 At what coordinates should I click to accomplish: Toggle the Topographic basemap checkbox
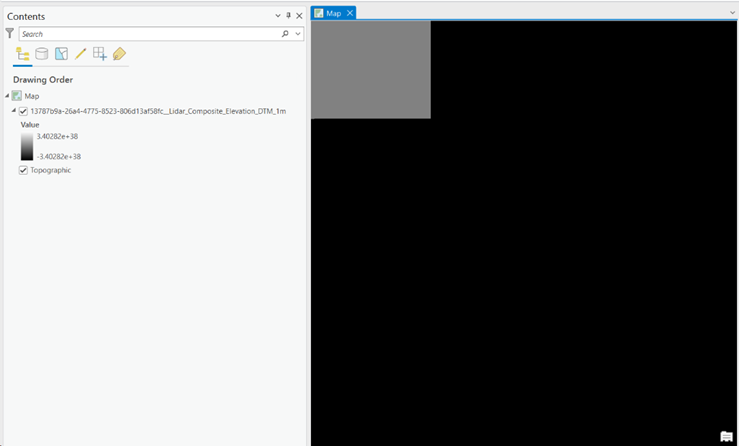(x=24, y=170)
